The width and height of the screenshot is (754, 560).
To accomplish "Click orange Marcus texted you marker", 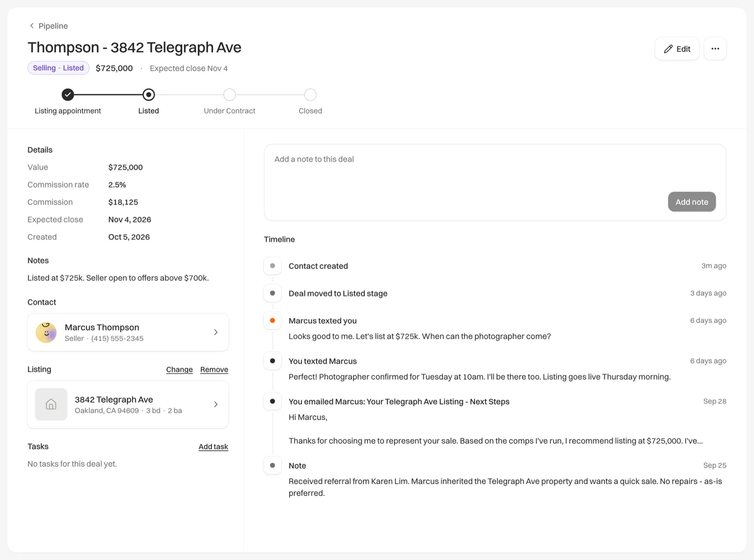I will [272, 321].
